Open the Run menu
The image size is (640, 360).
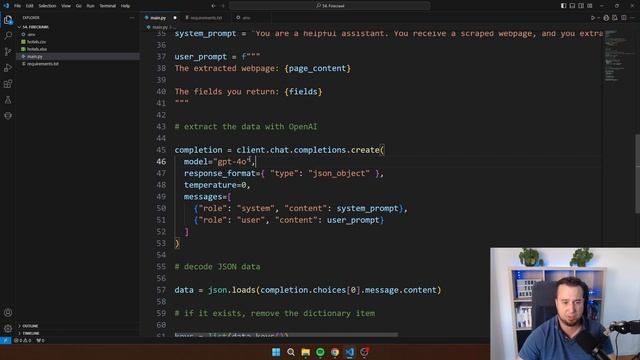[90, 6]
